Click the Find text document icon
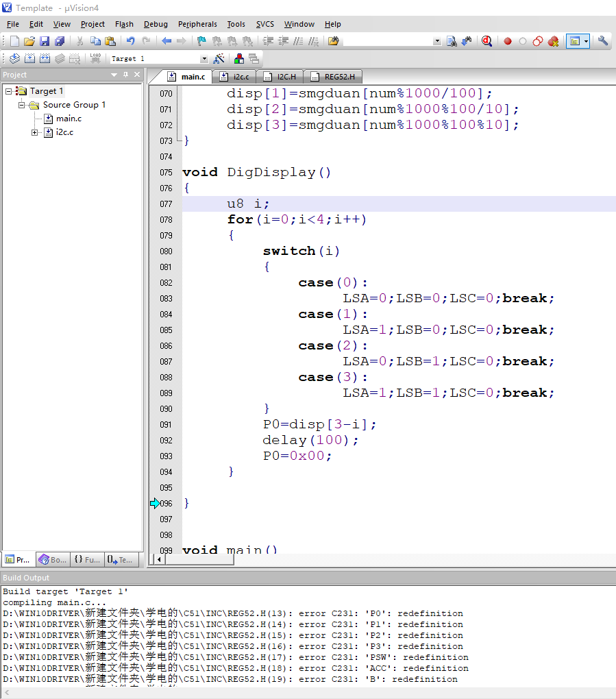This screenshot has width=616, height=699. [452, 41]
